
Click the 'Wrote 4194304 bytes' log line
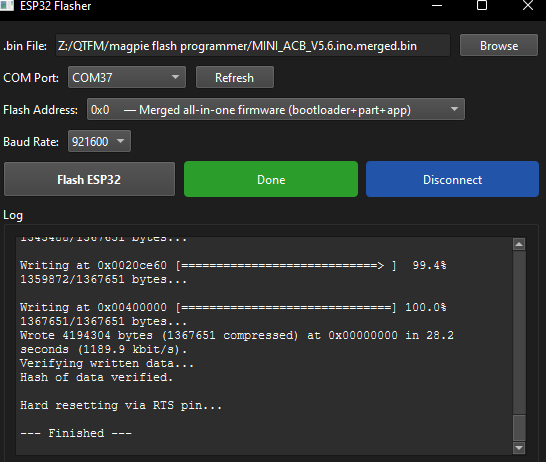[x=237, y=335]
